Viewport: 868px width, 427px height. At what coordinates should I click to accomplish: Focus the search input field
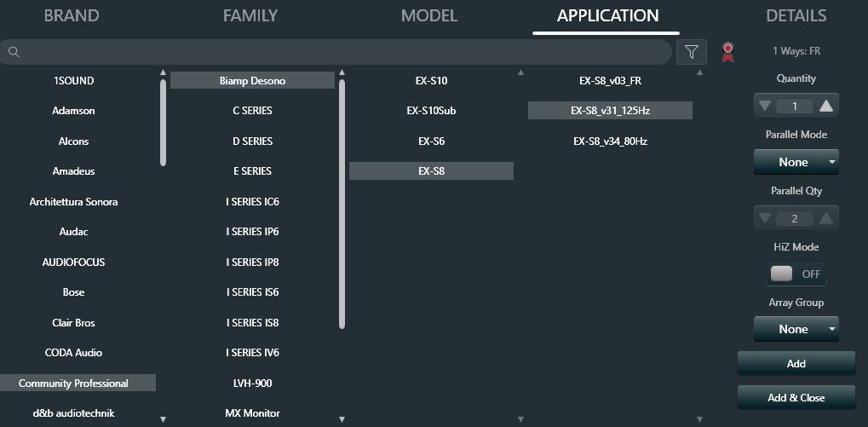coord(336,52)
